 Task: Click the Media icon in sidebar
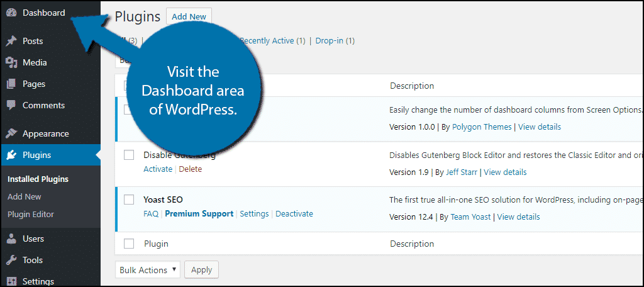coord(11,62)
